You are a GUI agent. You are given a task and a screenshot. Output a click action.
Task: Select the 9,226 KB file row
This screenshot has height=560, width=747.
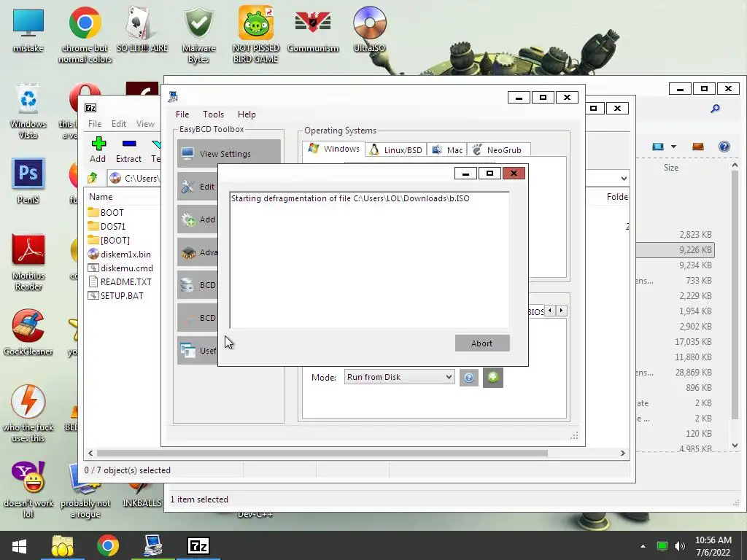pos(675,249)
